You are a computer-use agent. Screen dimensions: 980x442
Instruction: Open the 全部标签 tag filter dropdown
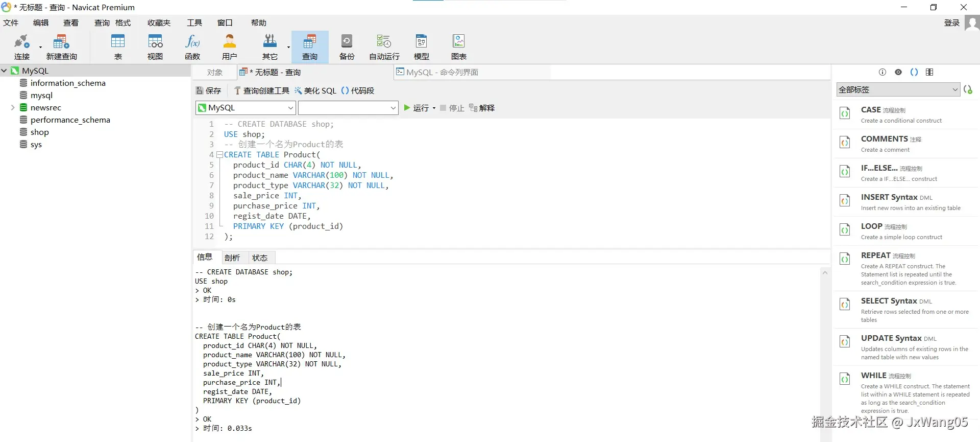click(x=898, y=89)
